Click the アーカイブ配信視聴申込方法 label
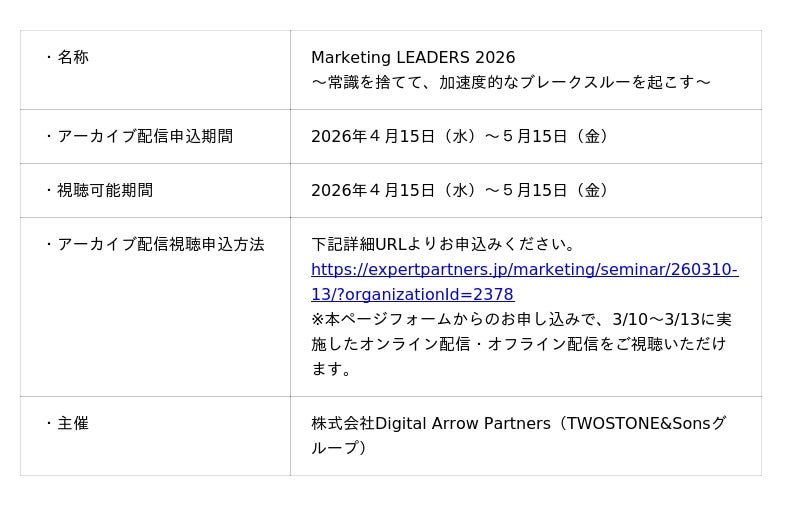Image resolution: width=800 pixels, height=506 pixels. pyautogui.click(x=160, y=244)
